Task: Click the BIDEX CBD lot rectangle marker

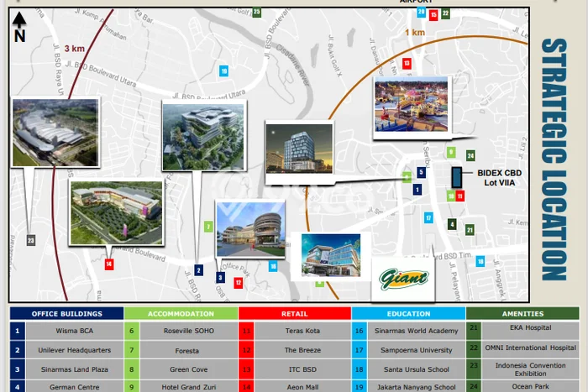Action: click(456, 178)
